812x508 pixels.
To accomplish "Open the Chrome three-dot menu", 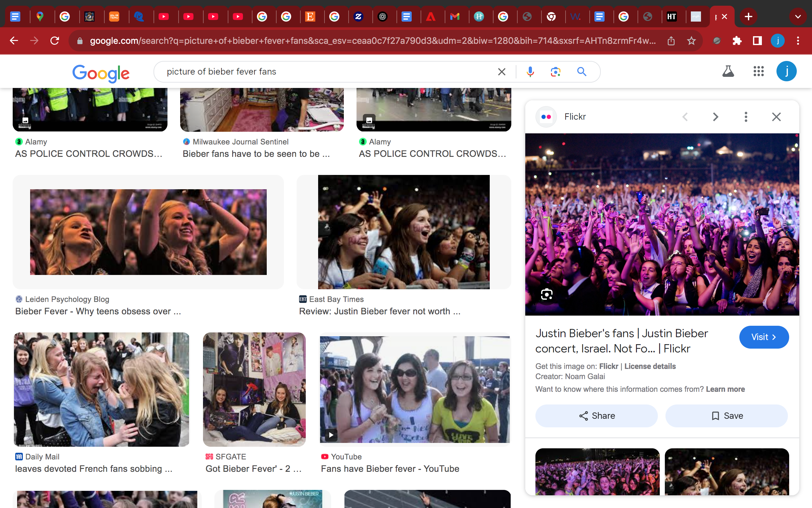I will click(798, 41).
